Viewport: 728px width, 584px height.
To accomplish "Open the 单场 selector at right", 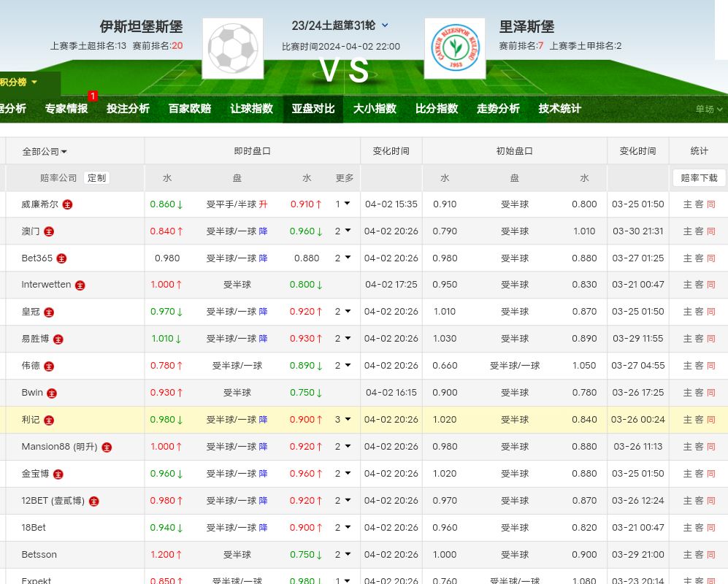I will click(708, 109).
